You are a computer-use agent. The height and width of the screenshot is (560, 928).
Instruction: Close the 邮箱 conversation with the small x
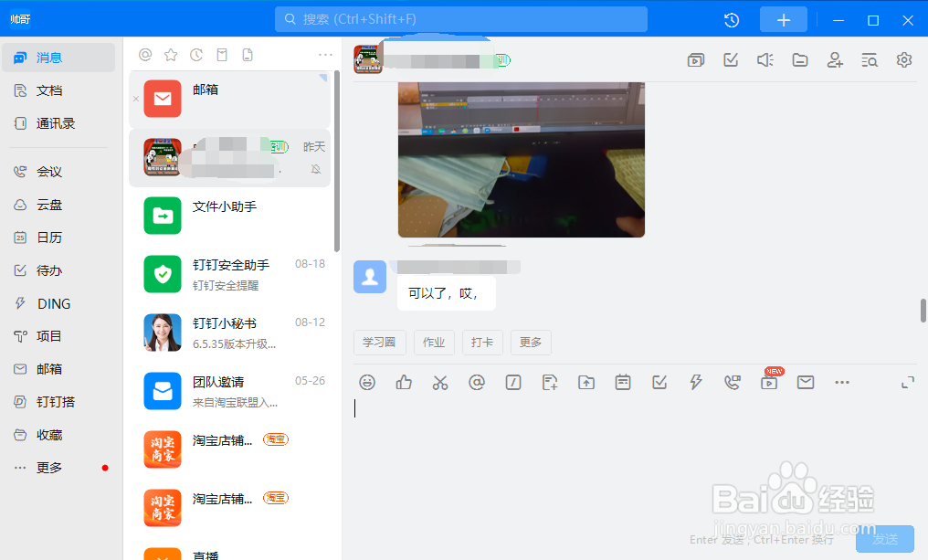pyautogui.click(x=136, y=99)
